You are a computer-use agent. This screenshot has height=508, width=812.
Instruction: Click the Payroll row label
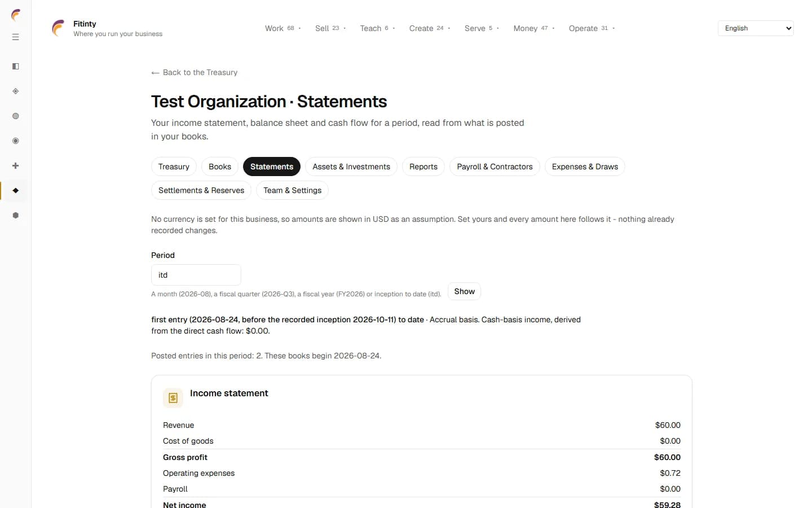point(175,489)
